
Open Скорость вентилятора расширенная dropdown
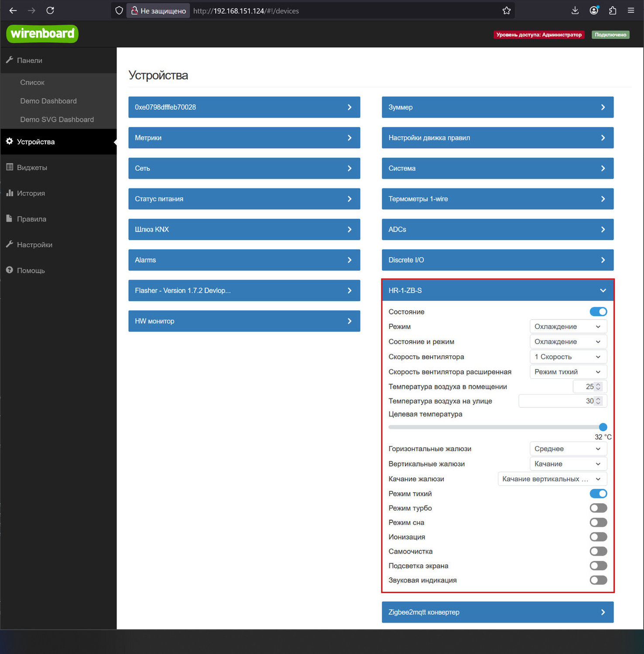point(568,372)
